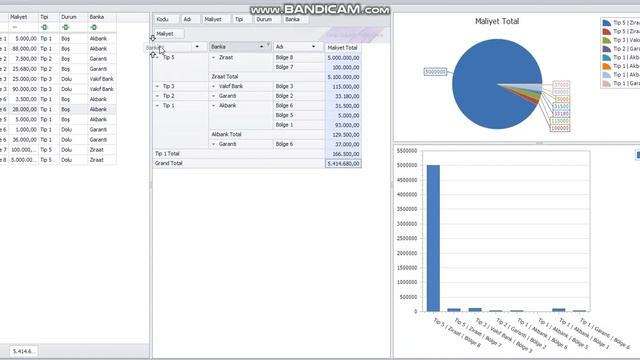Collapse the Tip 1 row group
The height and width of the screenshot is (360, 640).
(x=158, y=106)
